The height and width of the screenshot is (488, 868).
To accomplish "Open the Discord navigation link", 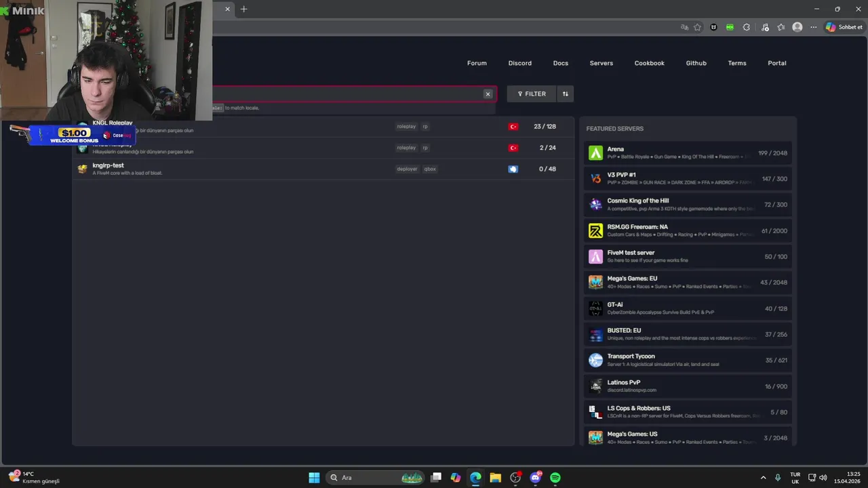I will pos(520,63).
